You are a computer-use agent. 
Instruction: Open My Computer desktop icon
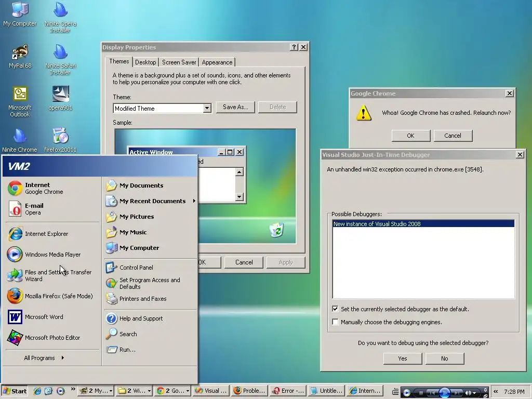pyautogui.click(x=20, y=14)
